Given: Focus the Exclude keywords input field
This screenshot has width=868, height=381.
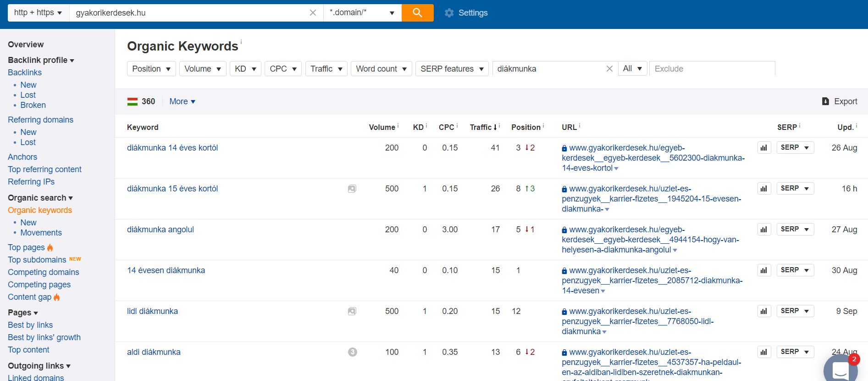Looking at the screenshot, I should click(x=712, y=69).
